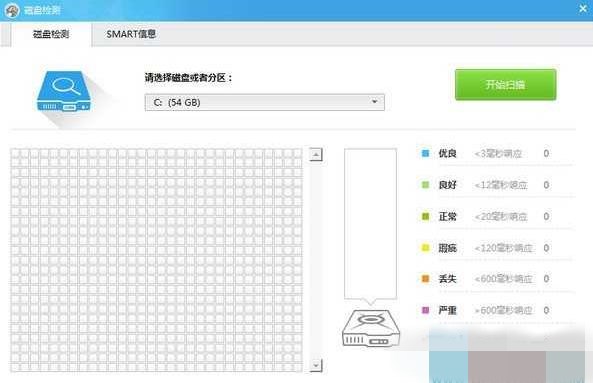Screen dimensions: 593x383
Task: Click the <20毫秒响应 text
Action: (501, 216)
